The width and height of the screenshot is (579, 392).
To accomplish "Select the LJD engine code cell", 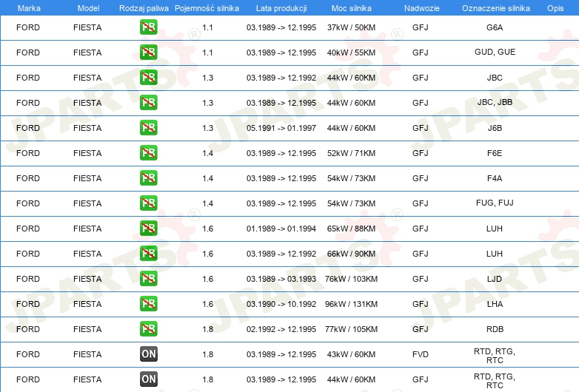I will coord(495,279).
